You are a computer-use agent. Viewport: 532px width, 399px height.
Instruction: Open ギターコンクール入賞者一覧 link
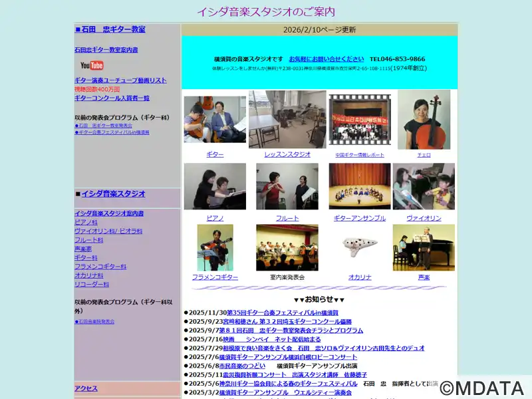(112, 98)
